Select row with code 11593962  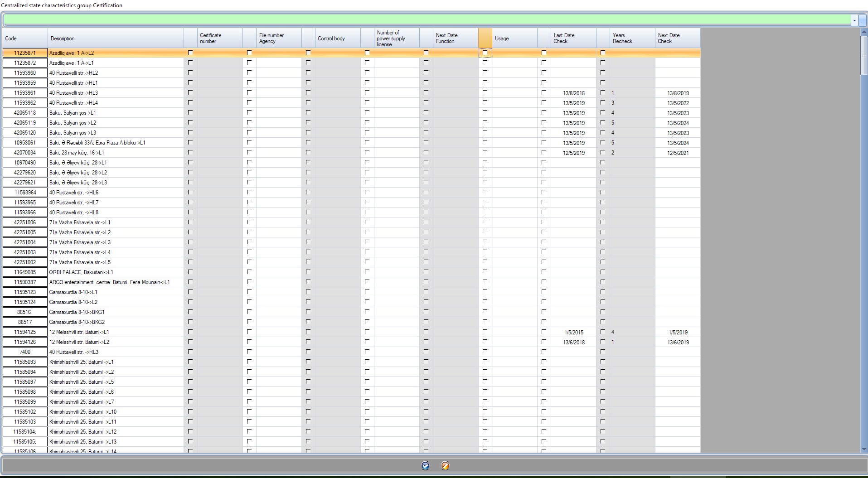pyautogui.click(x=25, y=103)
